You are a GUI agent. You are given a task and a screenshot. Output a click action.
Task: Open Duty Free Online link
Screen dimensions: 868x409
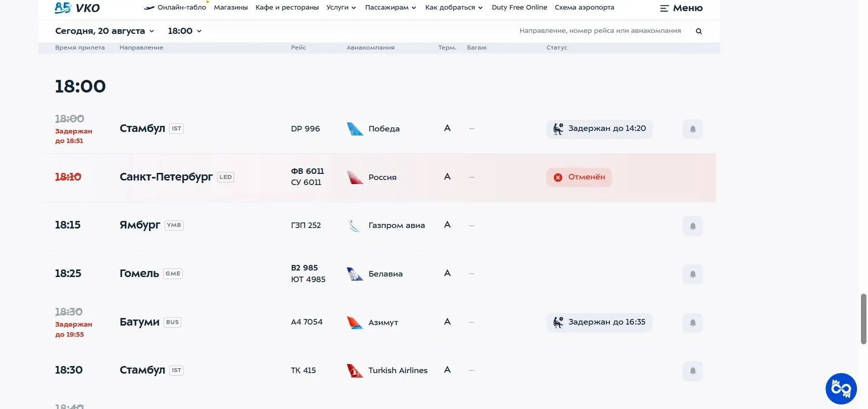click(520, 8)
